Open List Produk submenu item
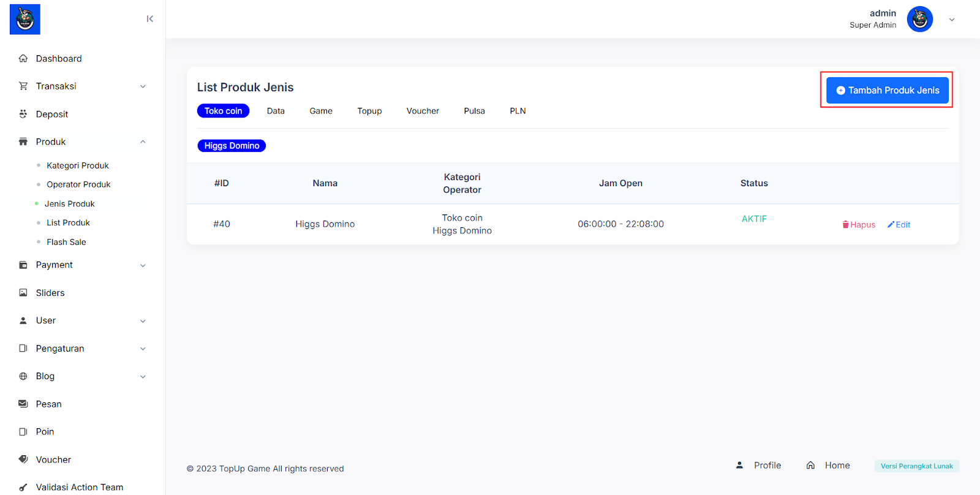The height and width of the screenshot is (495, 980). click(x=68, y=222)
